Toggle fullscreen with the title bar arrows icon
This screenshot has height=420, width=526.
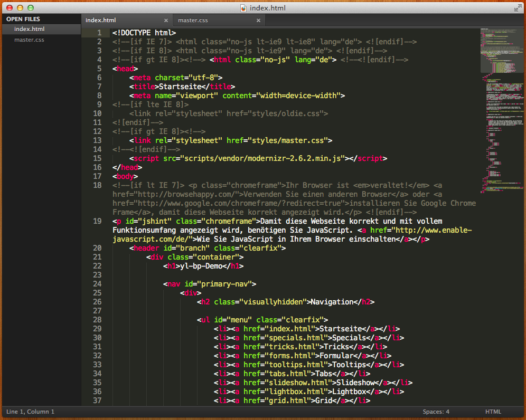point(518,8)
